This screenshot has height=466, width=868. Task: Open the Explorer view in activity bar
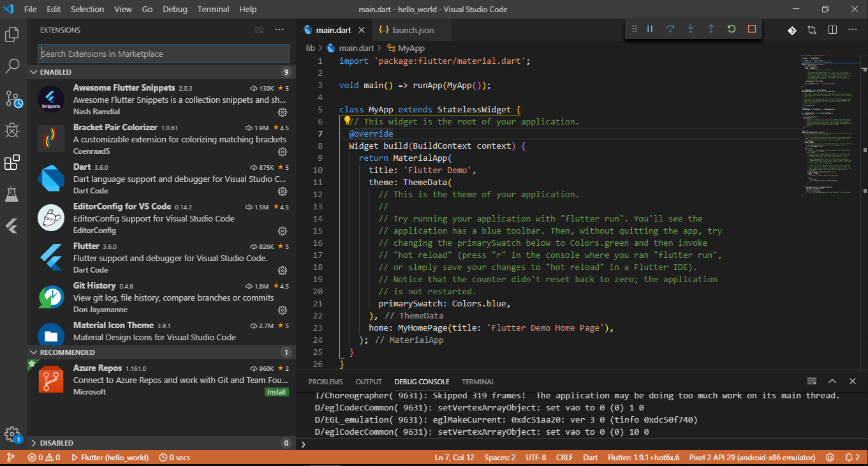click(x=12, y=34)
